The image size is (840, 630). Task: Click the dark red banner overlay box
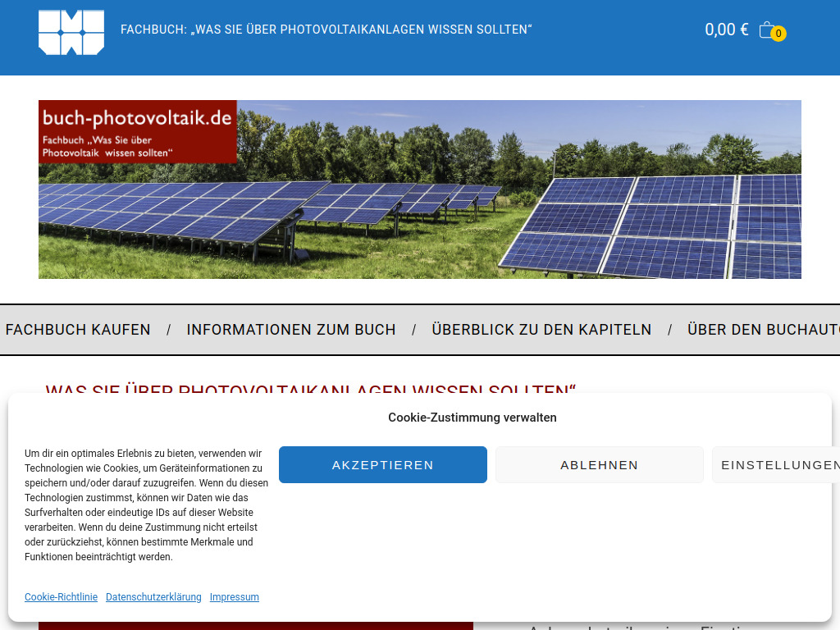(x=137, y=131)
